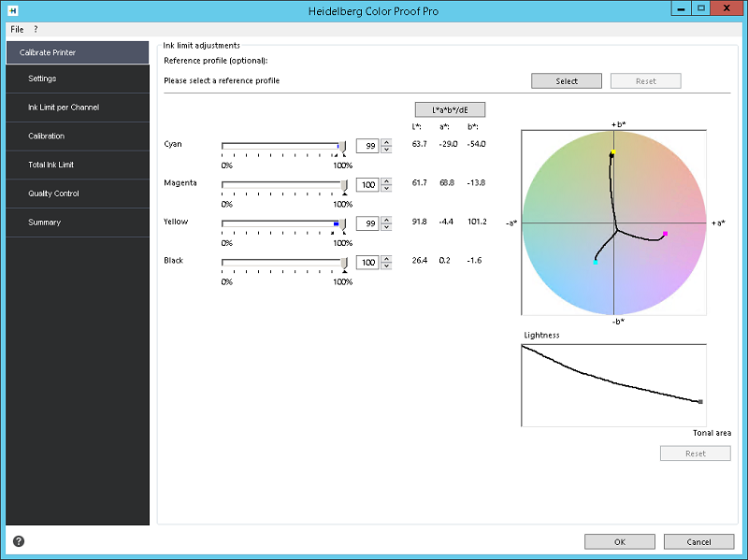Image resolution: width=748 pixels, height=560 pixels.
Task: Click the Yellow ink limit slider thumb
Action: point(342,224)
